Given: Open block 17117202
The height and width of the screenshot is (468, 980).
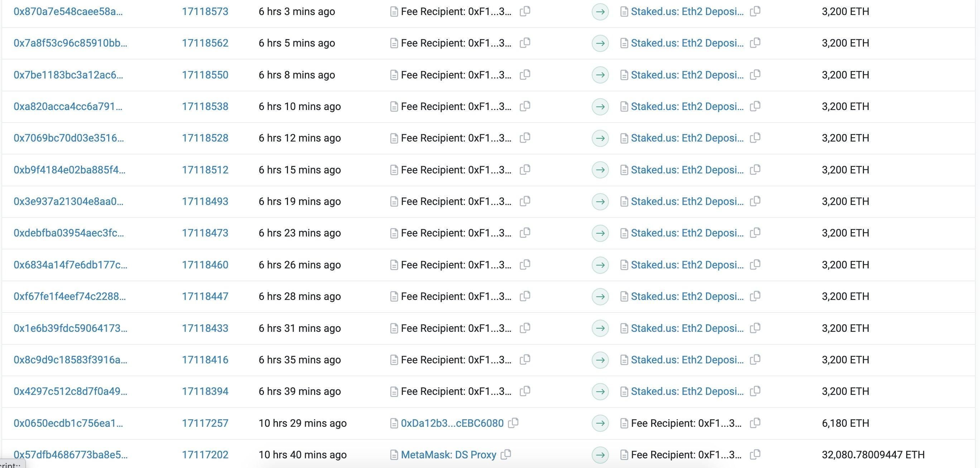Looking at the screenshot, I should coord(205,455).
